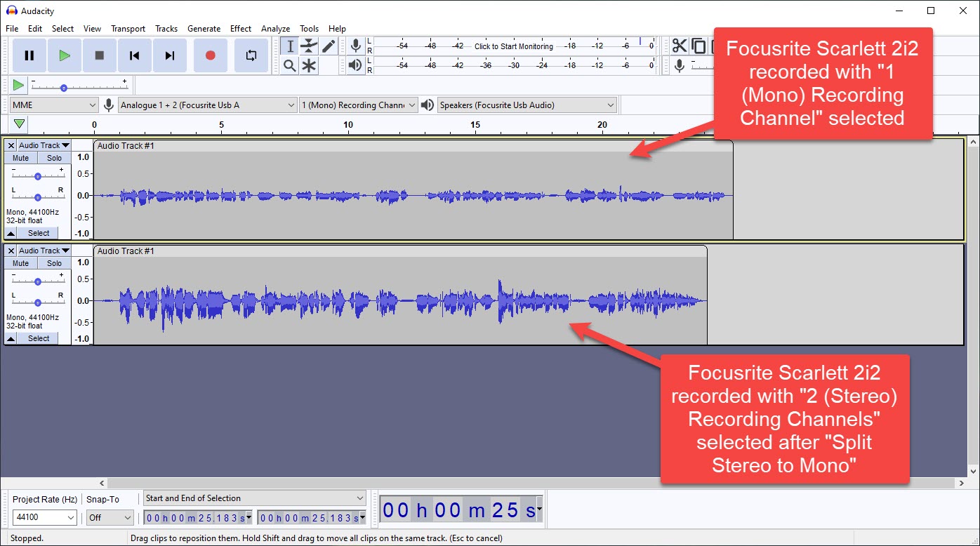The height and width of the screenshot is (546, 980).
Task: Click the horizontal scrollbar left arrow
Action: point(102,484)
